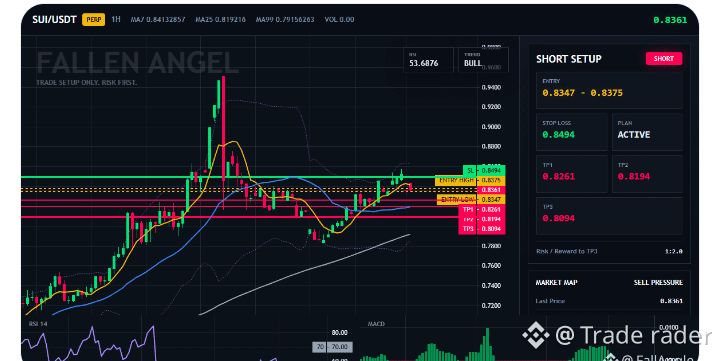Click the VOL 0.00 readout
Screen dimensions: 720x361
tap(339, 19)
